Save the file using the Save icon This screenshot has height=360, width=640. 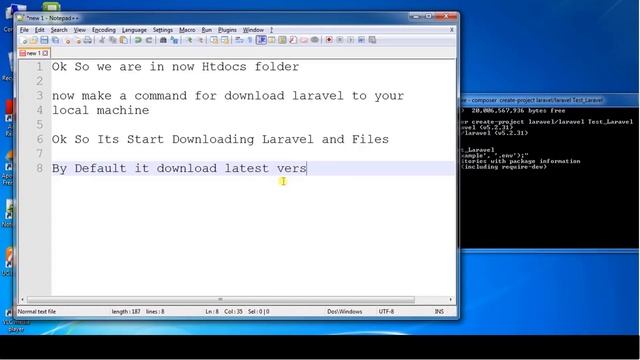44,40
